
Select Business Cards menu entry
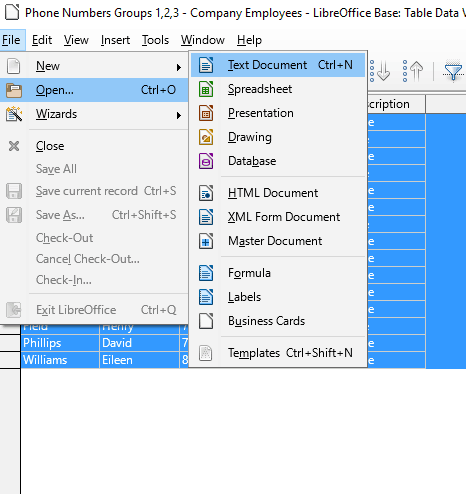click(x=278, y=321)
